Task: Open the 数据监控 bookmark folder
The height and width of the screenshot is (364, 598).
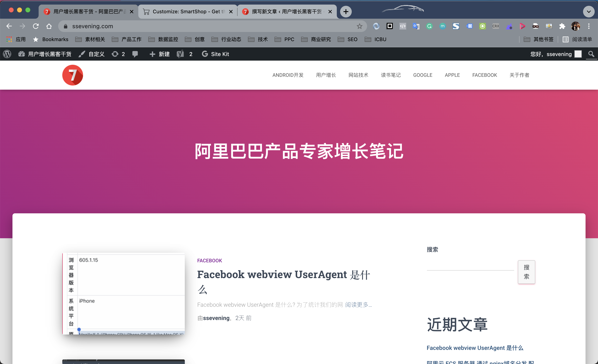Action: [163, 39]
